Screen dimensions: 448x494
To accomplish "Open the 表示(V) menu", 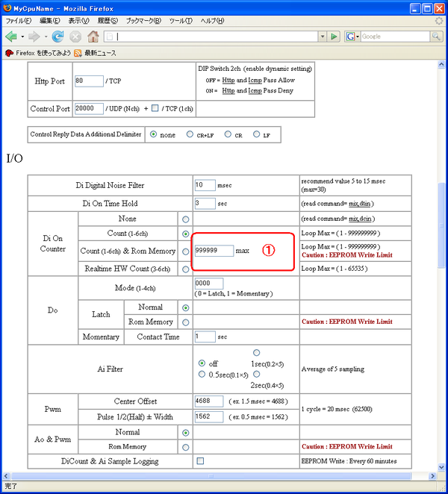I will (79, 21).
